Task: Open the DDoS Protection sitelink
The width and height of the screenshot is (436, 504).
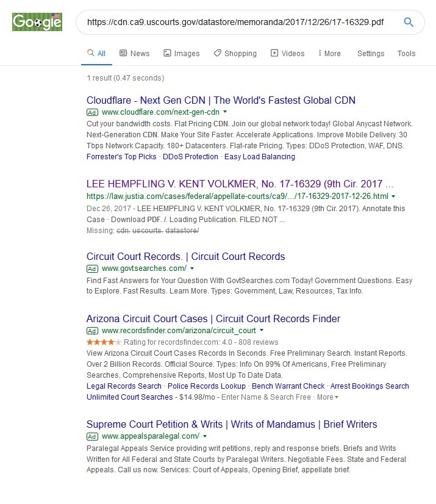Action: (190, 157)
